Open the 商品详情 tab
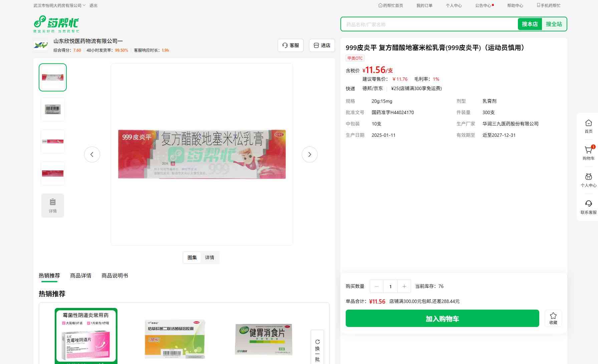 [80, 276]
